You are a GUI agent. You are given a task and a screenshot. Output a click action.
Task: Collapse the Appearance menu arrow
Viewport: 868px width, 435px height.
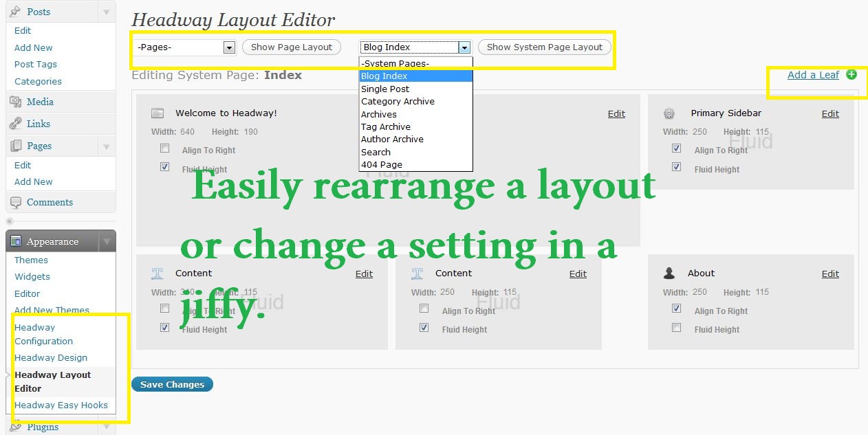106,241
